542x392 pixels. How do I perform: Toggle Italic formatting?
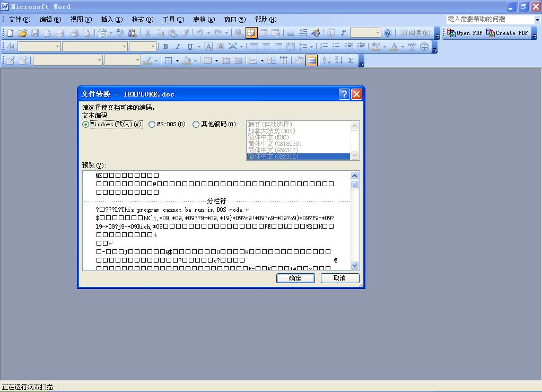(x=178, y=46)
